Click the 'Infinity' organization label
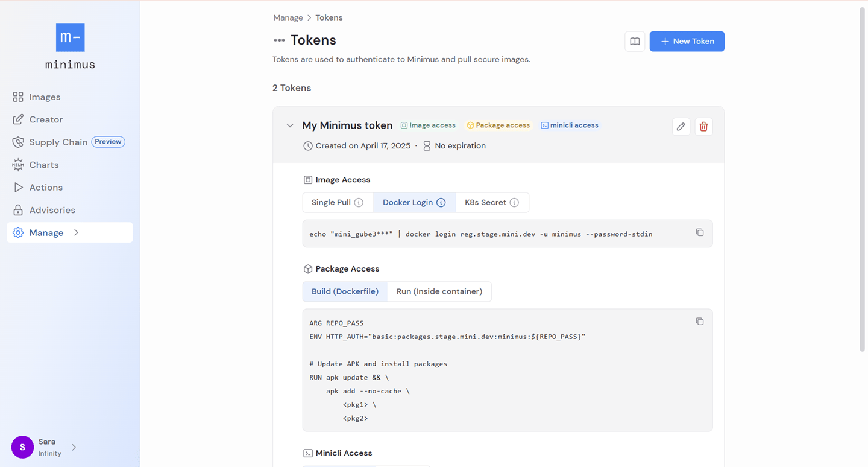This screenshot has height=467, width=868. point(50,454)
